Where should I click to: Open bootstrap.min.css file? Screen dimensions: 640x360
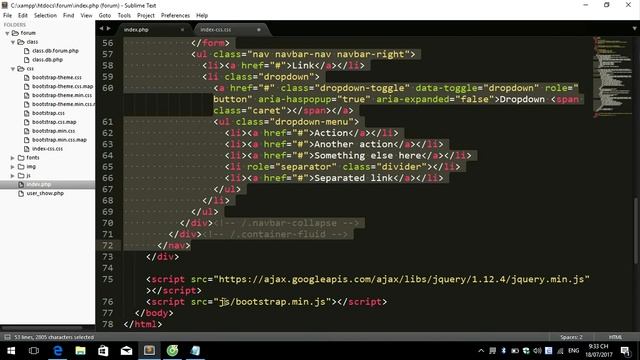tap(53, 131)
